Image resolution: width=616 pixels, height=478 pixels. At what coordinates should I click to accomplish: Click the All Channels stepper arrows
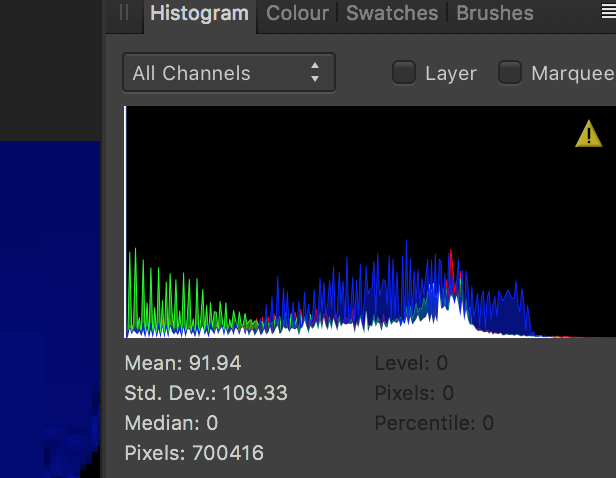pos(315,72)
